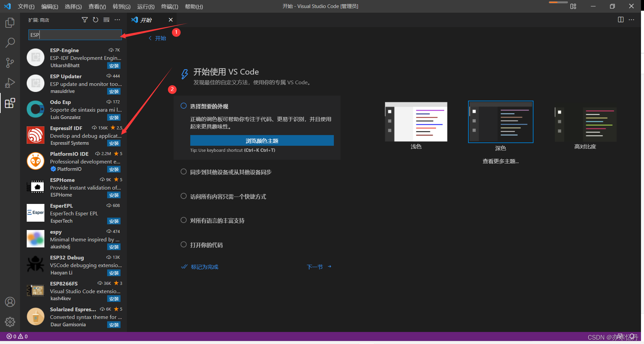Select the ESP8266FS extension icon
The image size is (644, 344).
[35, 291]
